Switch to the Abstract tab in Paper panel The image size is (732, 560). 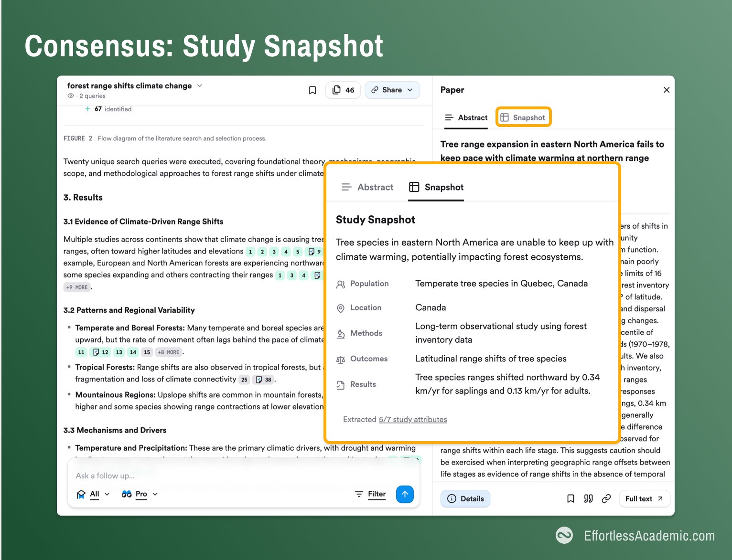point(466,117)
